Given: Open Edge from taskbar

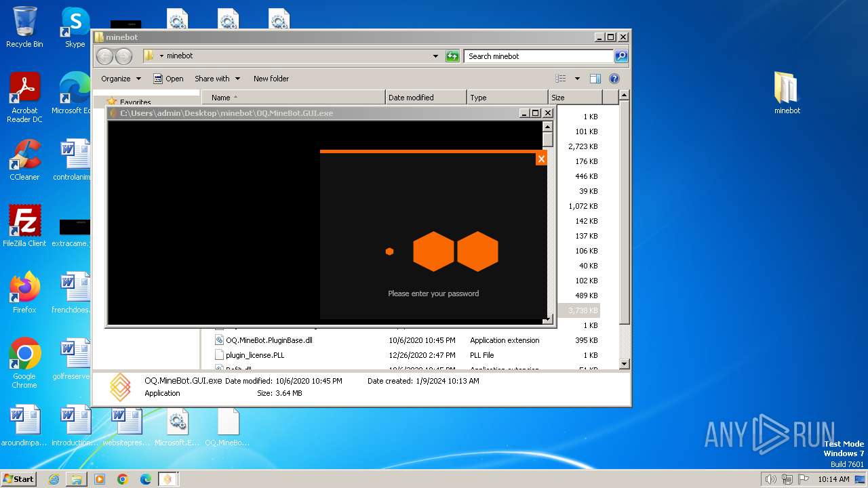Looking at the screenshot, I should (146, 479).
